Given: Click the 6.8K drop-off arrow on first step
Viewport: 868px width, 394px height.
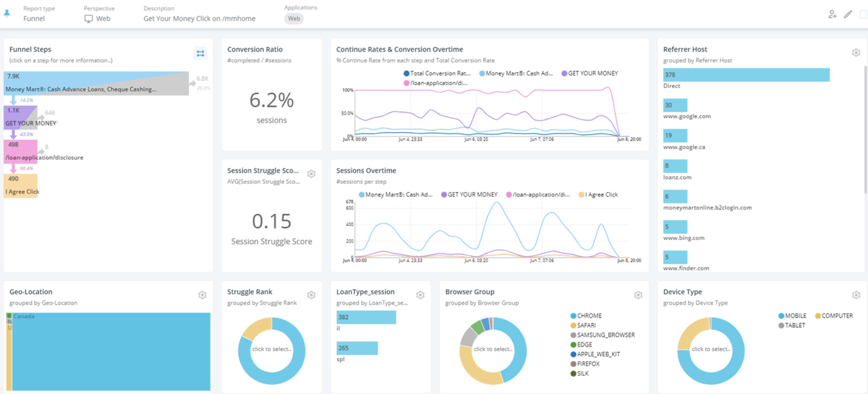Looking at the screenshot, I should [193, 83].
